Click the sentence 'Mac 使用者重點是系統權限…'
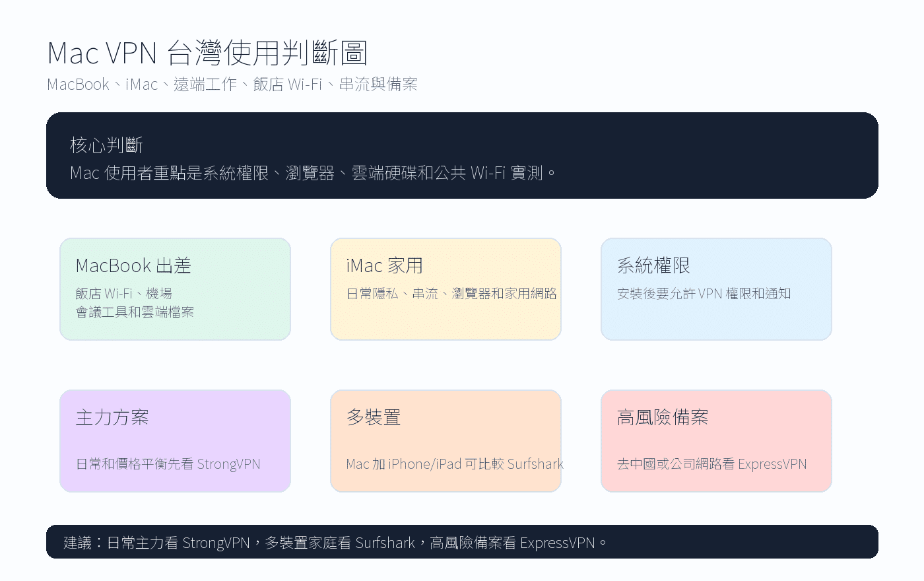Image resolution: width=924 pixels, height=581 pixels. [x=313, y=173]
